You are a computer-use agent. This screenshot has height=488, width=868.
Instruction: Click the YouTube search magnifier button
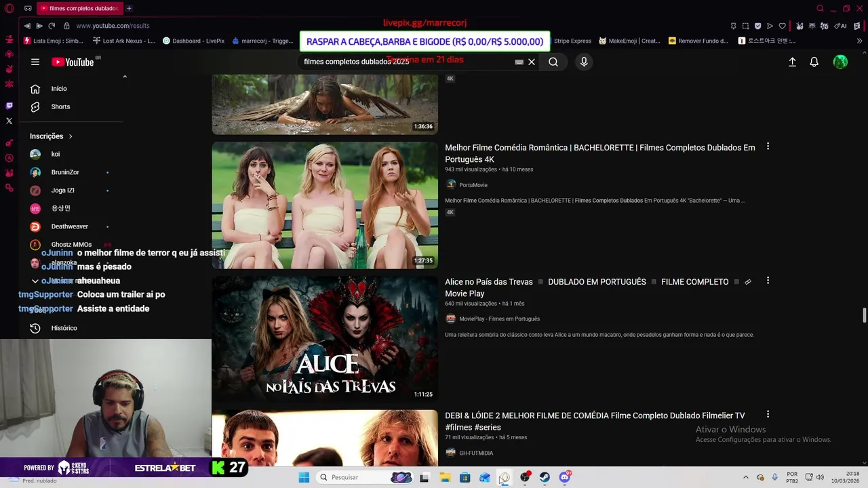point(553,62)
